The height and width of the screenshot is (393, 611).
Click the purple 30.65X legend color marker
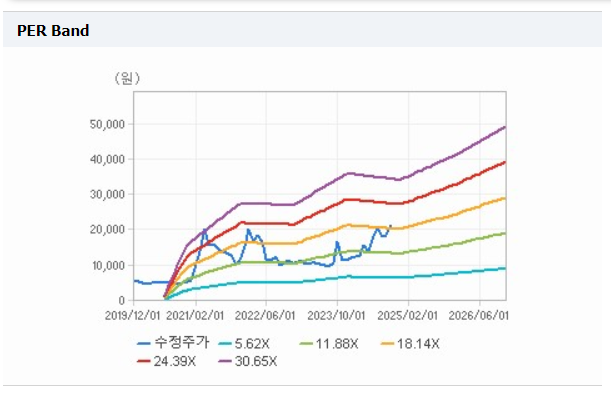tap(225, 361)
